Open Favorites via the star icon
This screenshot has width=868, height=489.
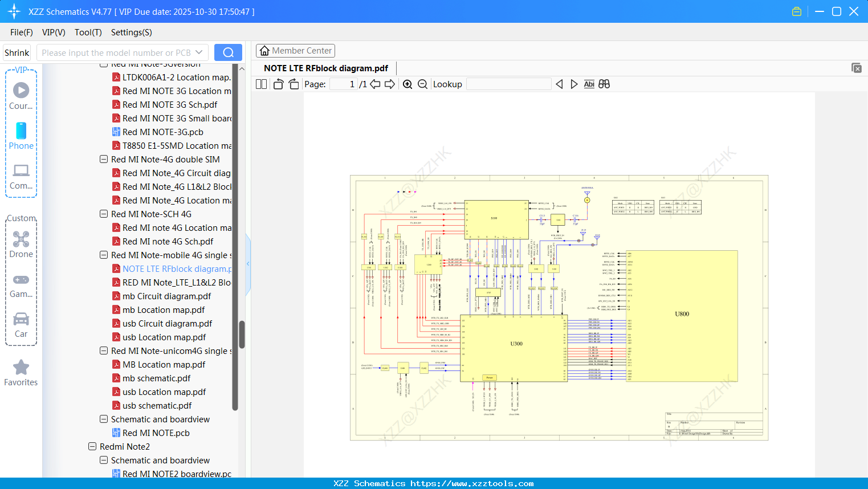click(21, 372)
